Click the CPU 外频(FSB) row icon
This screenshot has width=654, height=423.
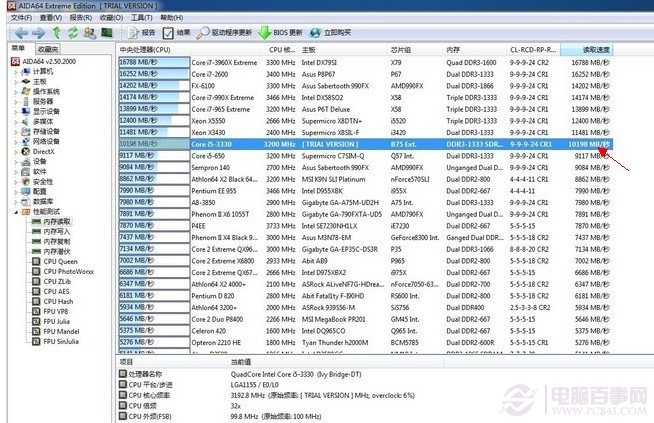[x=123, y=416]
